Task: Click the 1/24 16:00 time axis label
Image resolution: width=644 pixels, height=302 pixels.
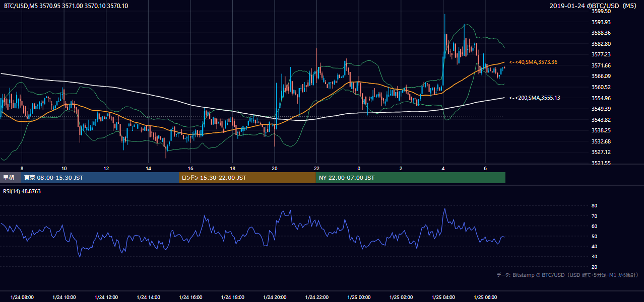Action: (190, 297)
